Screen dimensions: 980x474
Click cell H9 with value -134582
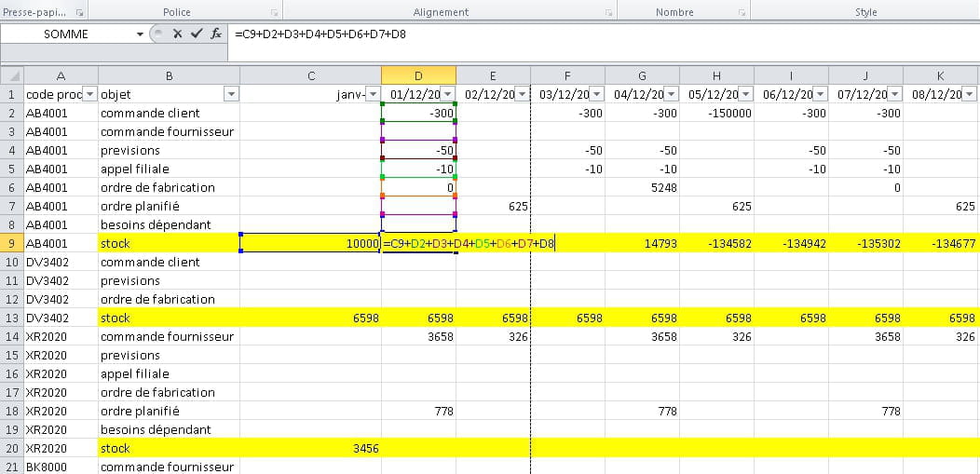pyautogui.click(x=717, y=244)
